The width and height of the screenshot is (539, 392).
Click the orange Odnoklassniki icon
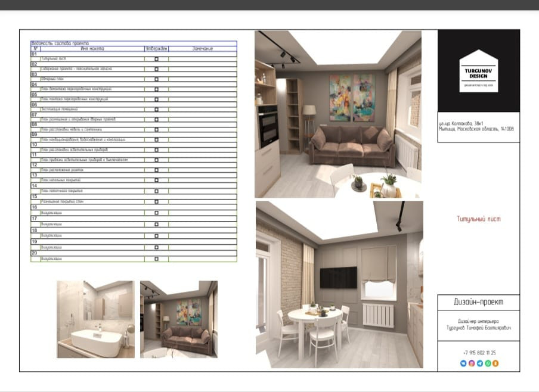(495, 363)
